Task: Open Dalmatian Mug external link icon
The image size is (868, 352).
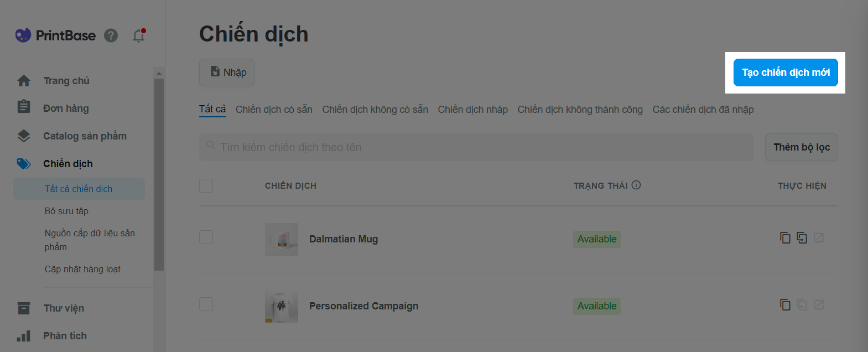Action: (x=819, y=238)
